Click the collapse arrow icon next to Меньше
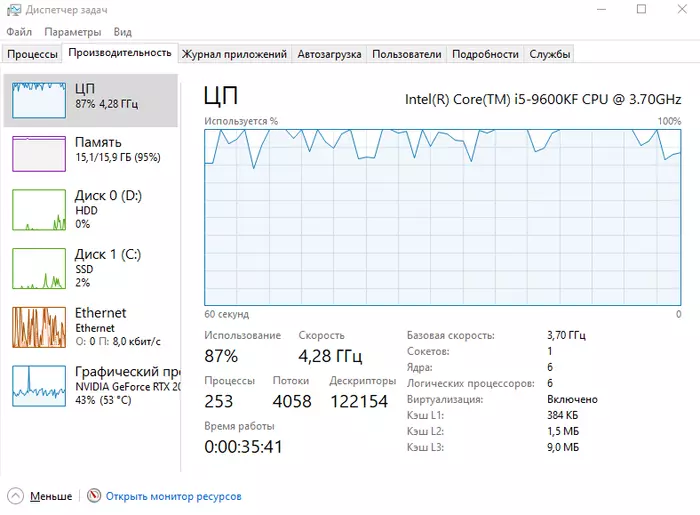700x515 pixels. coord(15,496)
